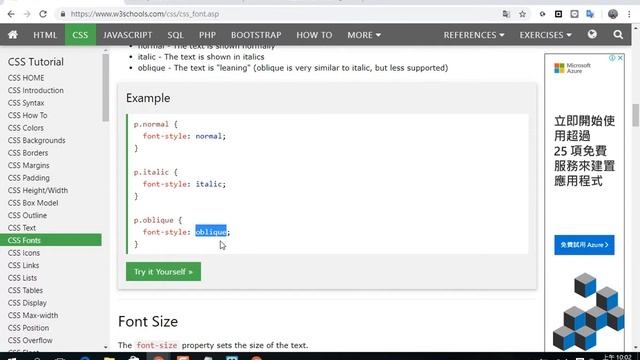Expand the EXERCISES dropdown

pyautogui.click(x=546, y=35)
